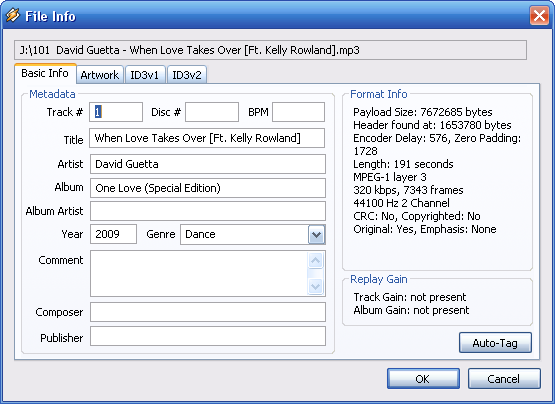Click the Auto-Tag button
Screen dimensions: 555x404
tap(495, 343)
